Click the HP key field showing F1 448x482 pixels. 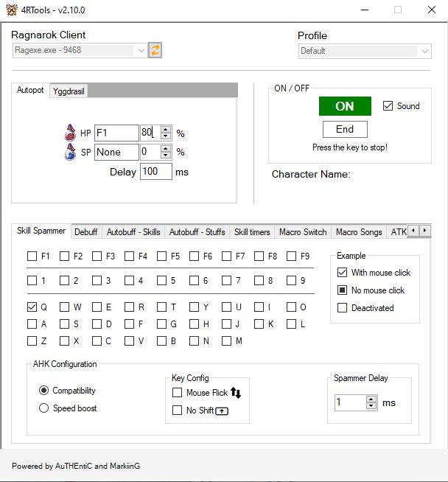[x=116, y=133]
